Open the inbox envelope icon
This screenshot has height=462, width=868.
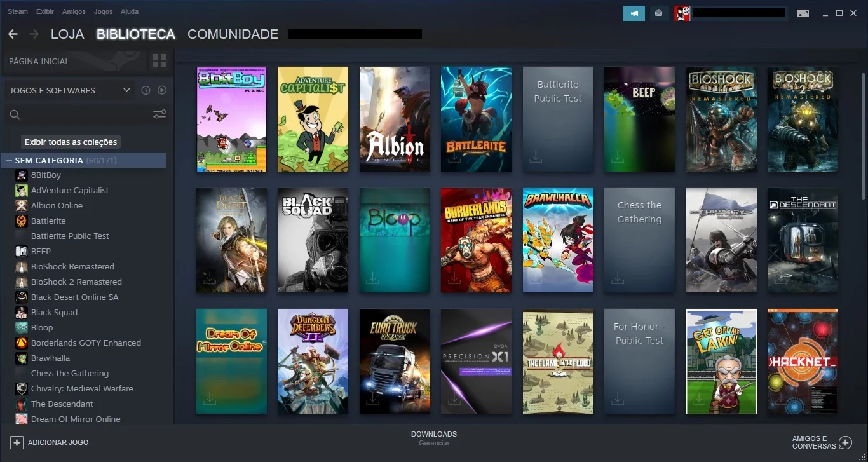click(x=659, y=13)
